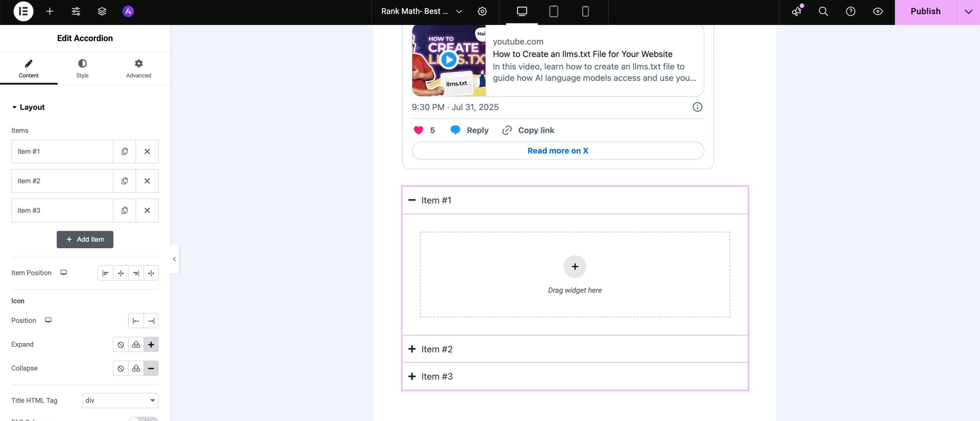The width and height of the screenshot is (980, 421).
Task: Open Publish options dropdown arrow
Action: [x=968, y=11]
